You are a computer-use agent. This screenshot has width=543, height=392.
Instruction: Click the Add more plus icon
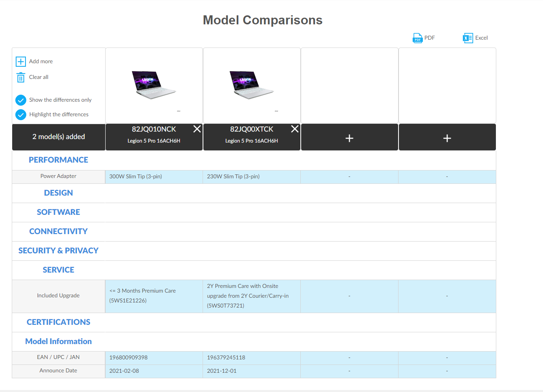click(x=21, y=62)
